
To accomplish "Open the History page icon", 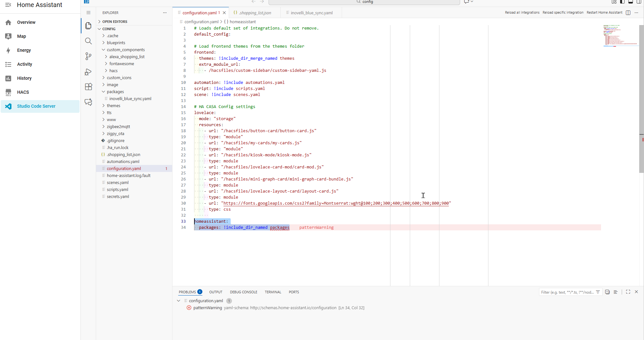I will click(x=8, y=78).
